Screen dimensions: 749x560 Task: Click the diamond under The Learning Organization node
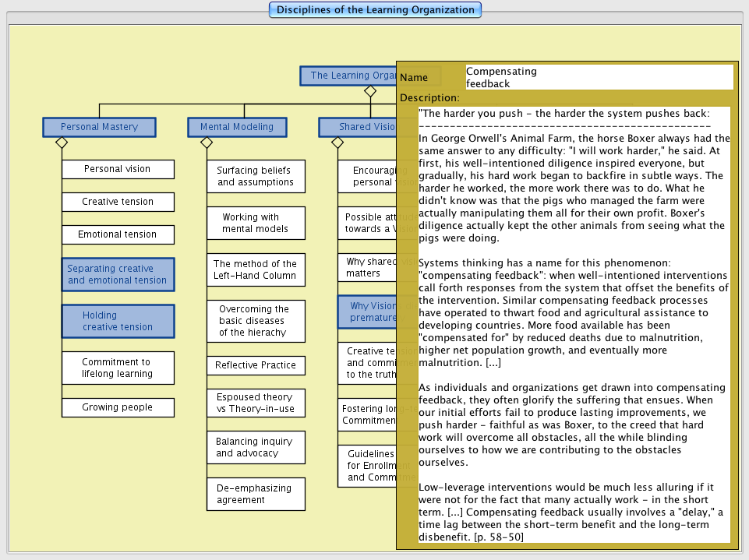click(x=370, y=91)
